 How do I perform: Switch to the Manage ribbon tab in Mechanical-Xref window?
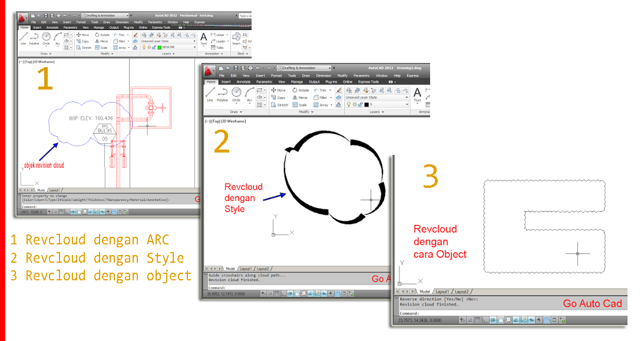99,28
